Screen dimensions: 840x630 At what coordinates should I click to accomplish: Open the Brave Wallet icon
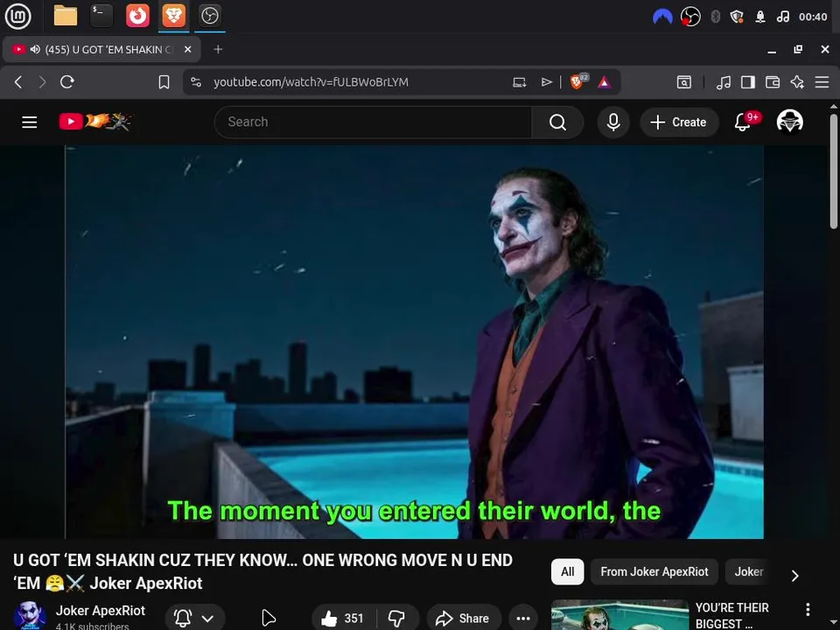point(773,82)
